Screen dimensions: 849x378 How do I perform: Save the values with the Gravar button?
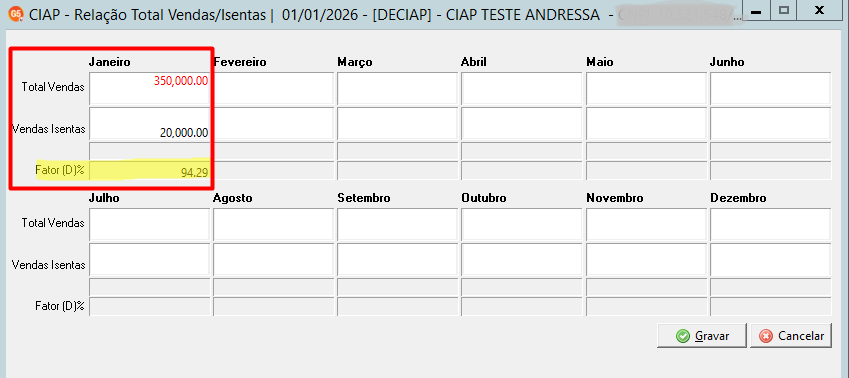pos(702,336)
